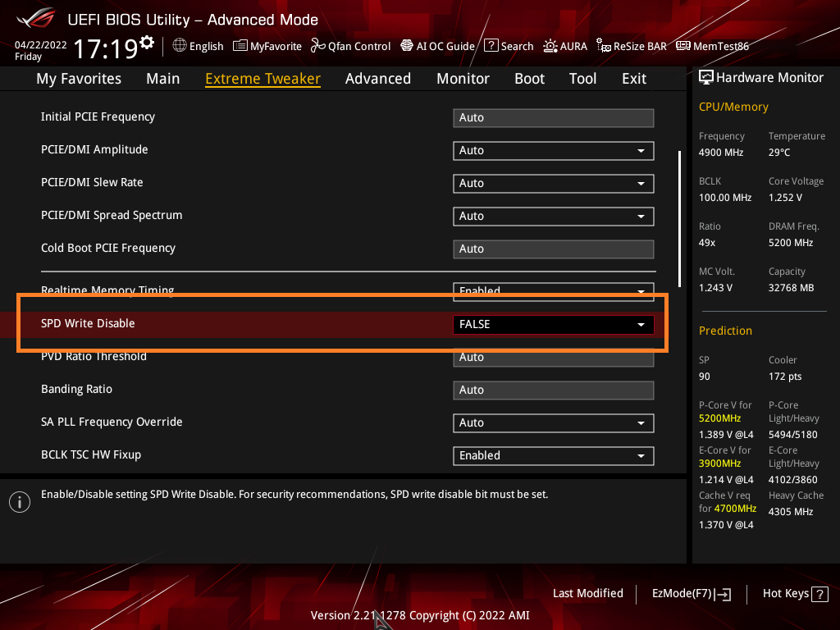Open the Boot menu
The image size is (840, 630).
(x=529, y=78)
